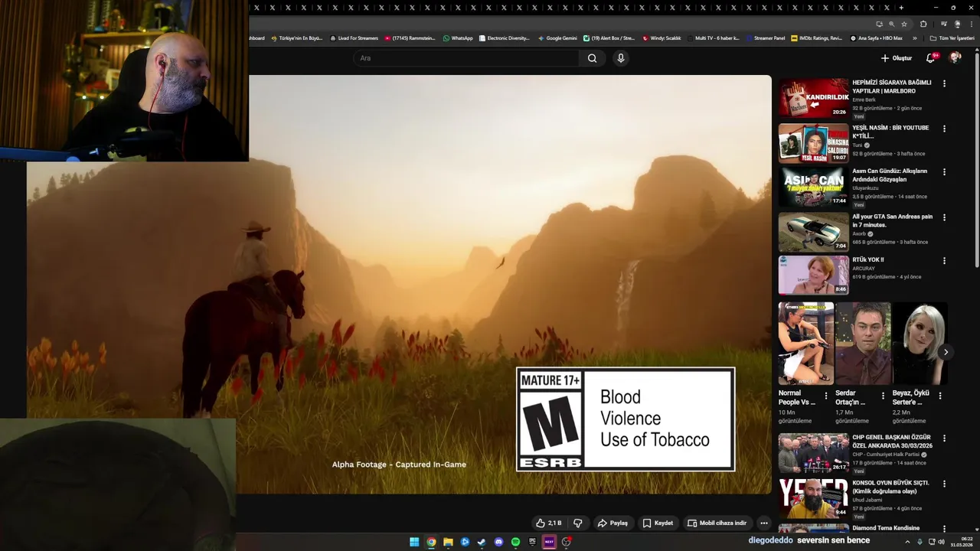
Task: Open the Windy: Sıcaklık bookmark
Action: (x=661, y=37)
